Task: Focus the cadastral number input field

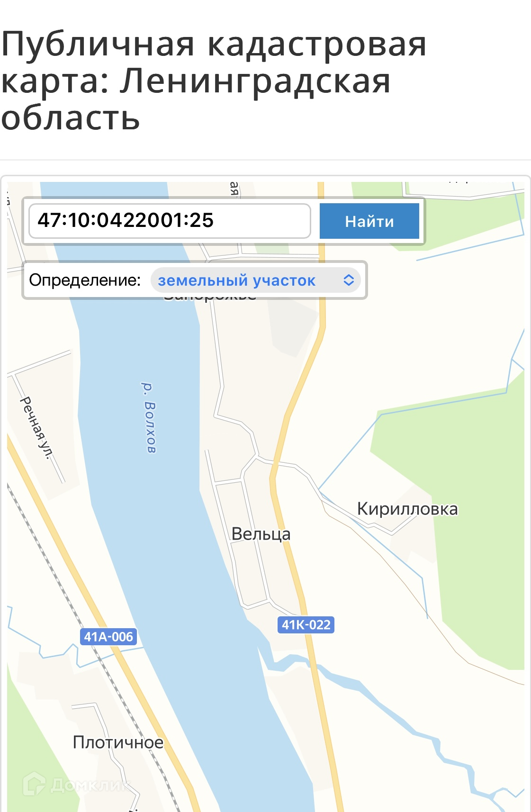Action: (x=170, y=221)
